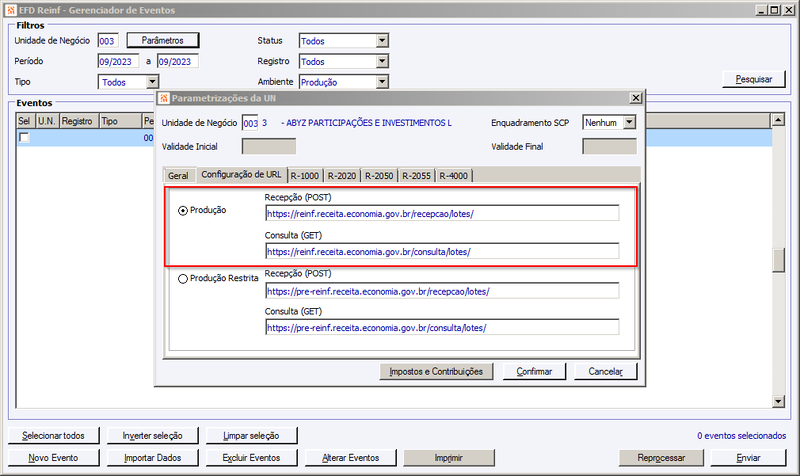
Task: Click the Sel column header
Action: 26,121
